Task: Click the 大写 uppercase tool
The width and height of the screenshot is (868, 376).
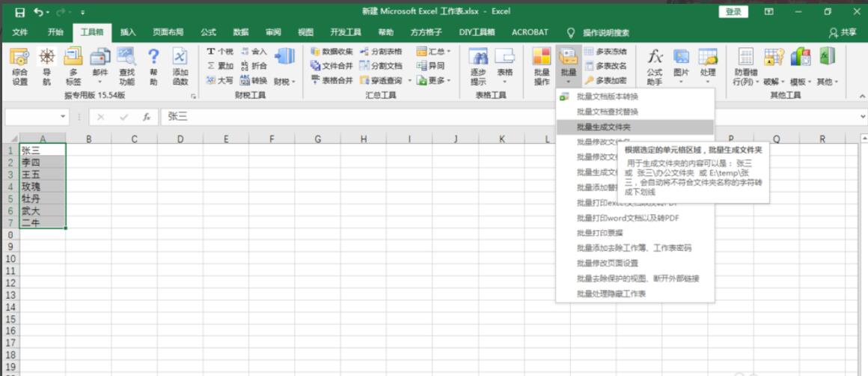Action: coord(220,80)
